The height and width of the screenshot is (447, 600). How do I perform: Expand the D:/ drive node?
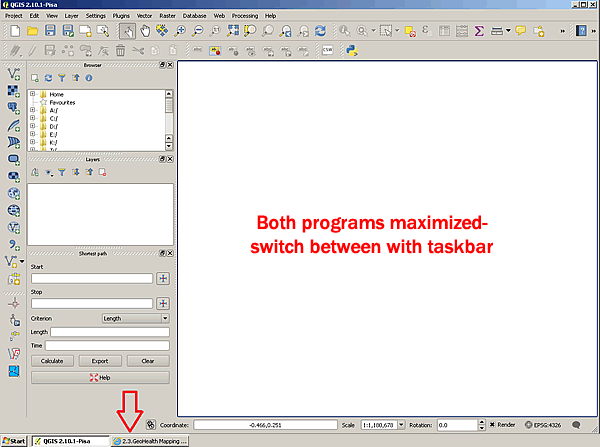click(33, 126)
